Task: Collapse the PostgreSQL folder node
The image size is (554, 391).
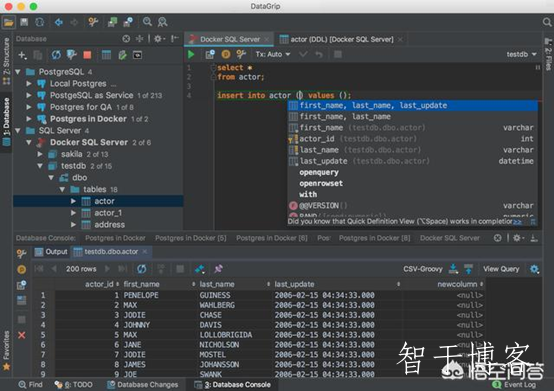Action: [18, 72]
